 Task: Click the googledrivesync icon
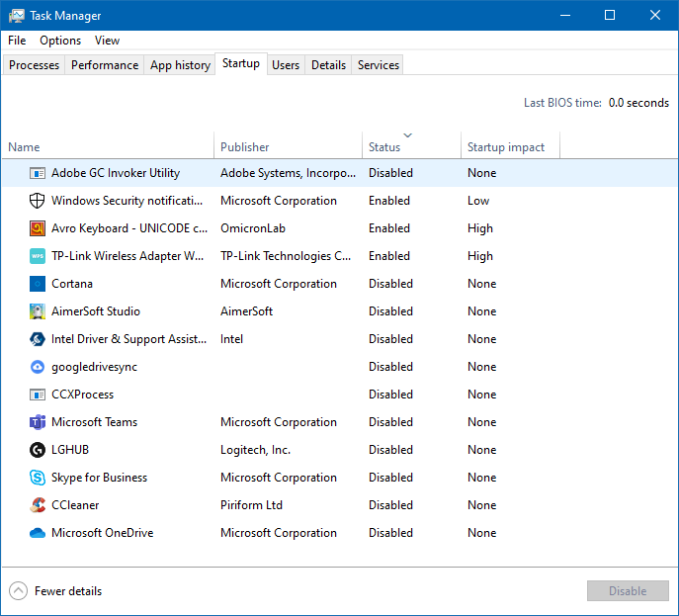tap(38, 367)
